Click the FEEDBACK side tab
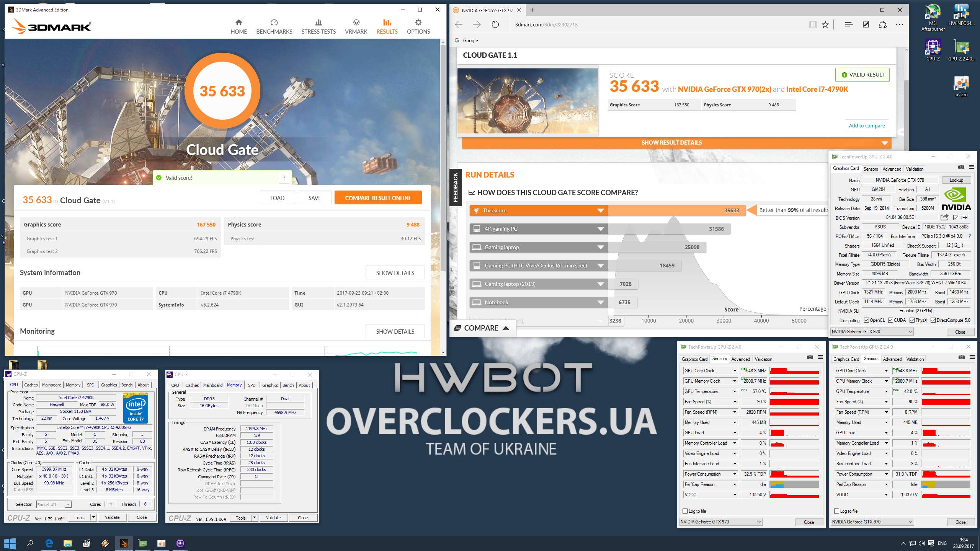Image resolution: width=980 pixels, height=551 pixels. 456,187
